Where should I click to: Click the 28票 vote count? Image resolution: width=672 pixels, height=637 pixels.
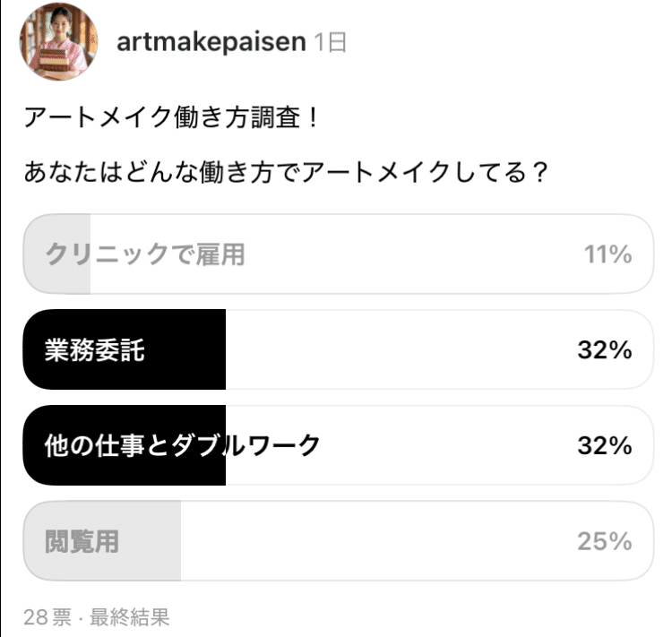click(47, 616)
